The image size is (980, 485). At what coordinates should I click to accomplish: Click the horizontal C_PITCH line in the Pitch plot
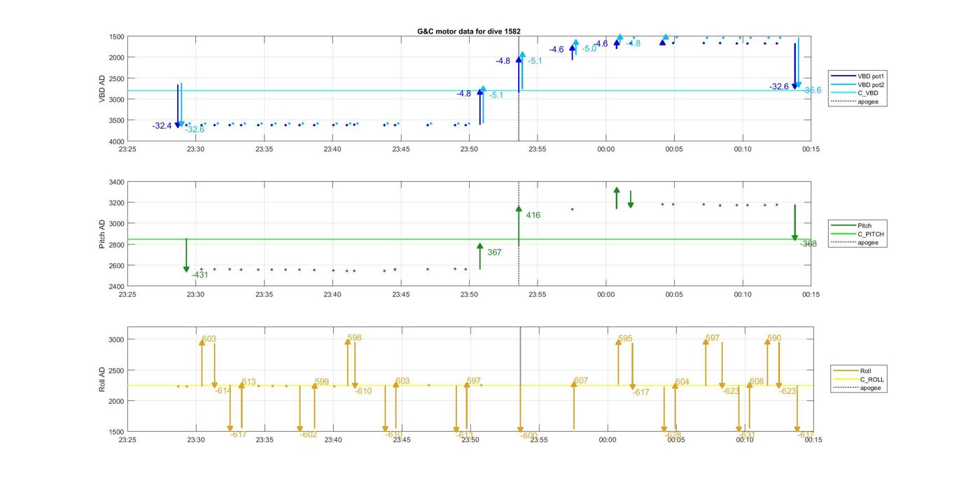469,239
